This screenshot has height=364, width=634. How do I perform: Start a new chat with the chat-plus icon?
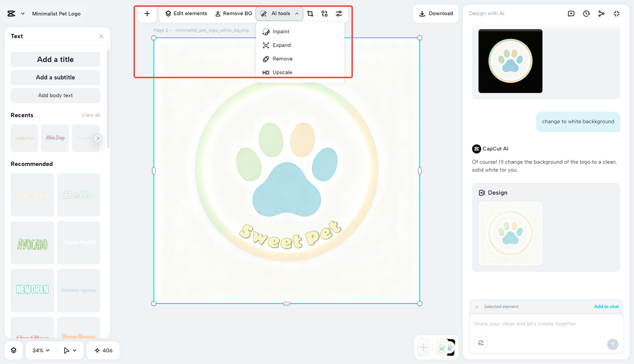point(571,13)
